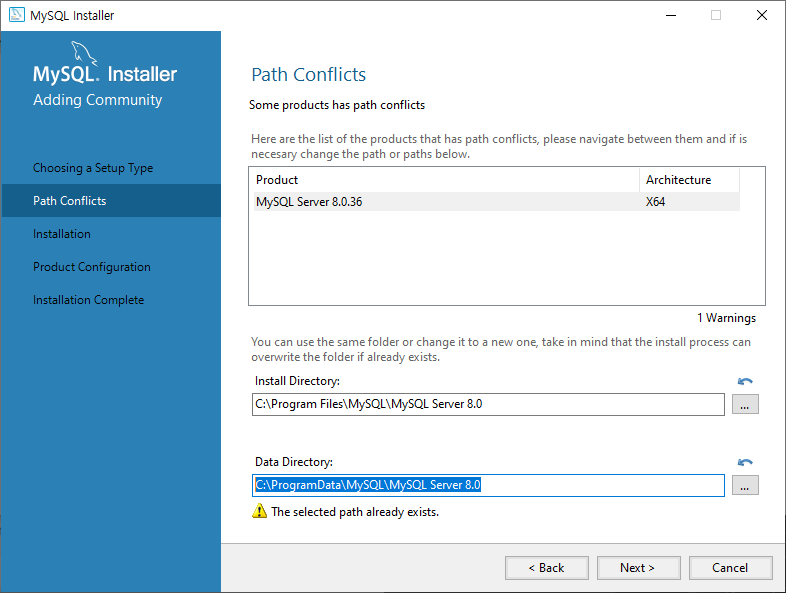Click the MySQL Installer title bar app icon
Image resolution: width=786 pixels, height=593 pixels.
[17, 15]
